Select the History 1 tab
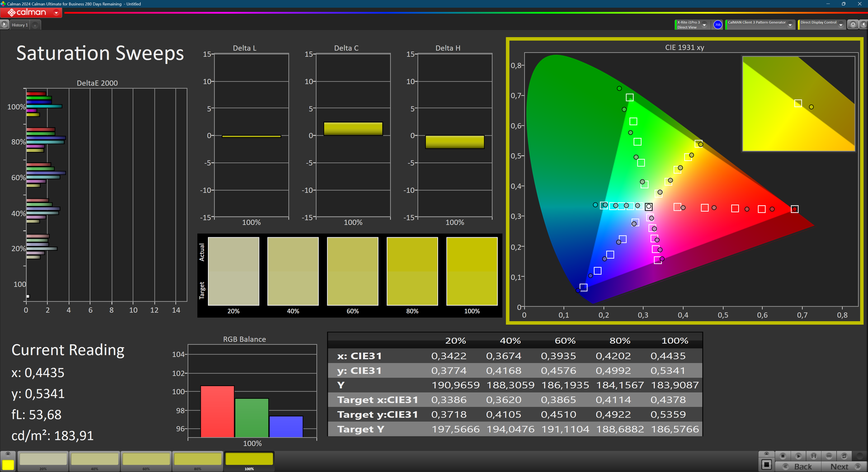The height and width of the screenshot is (472, 868). pos(20,25)
